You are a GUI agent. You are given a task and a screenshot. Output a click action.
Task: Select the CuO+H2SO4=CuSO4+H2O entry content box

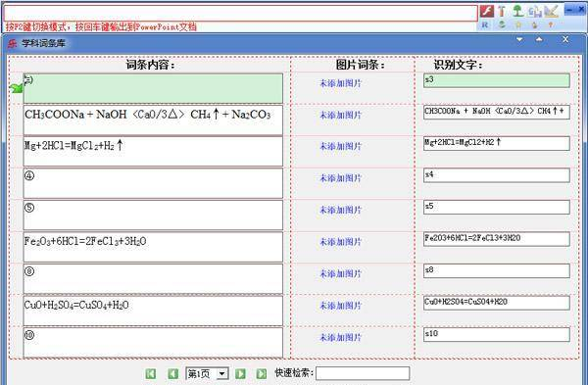coord(153,312)
